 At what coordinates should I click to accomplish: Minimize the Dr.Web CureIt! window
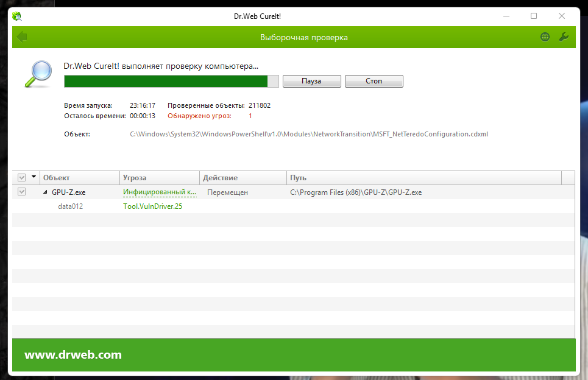pyautogui.click(x=506, y=16)
